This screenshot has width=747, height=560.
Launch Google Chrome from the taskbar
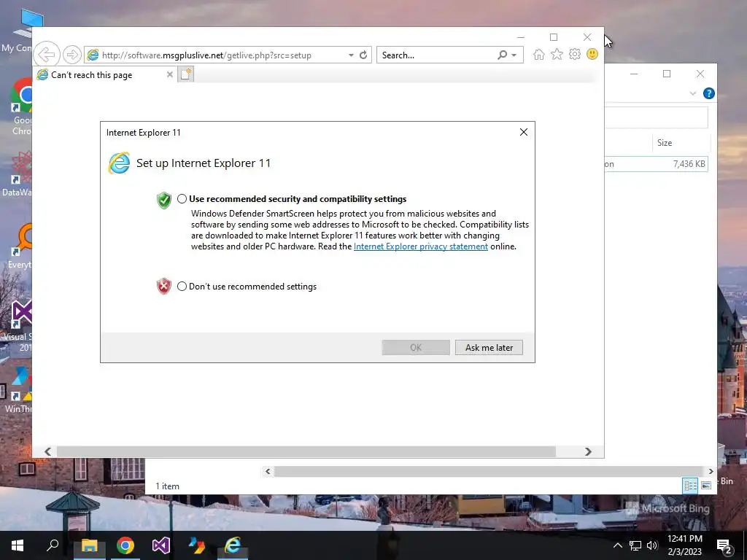point(125,545)
